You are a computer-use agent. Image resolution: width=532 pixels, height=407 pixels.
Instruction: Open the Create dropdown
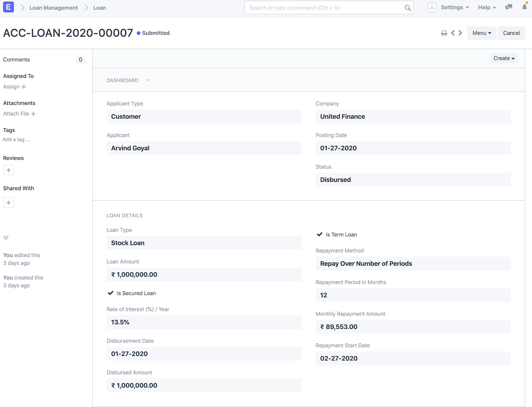(x=503, y=58)
